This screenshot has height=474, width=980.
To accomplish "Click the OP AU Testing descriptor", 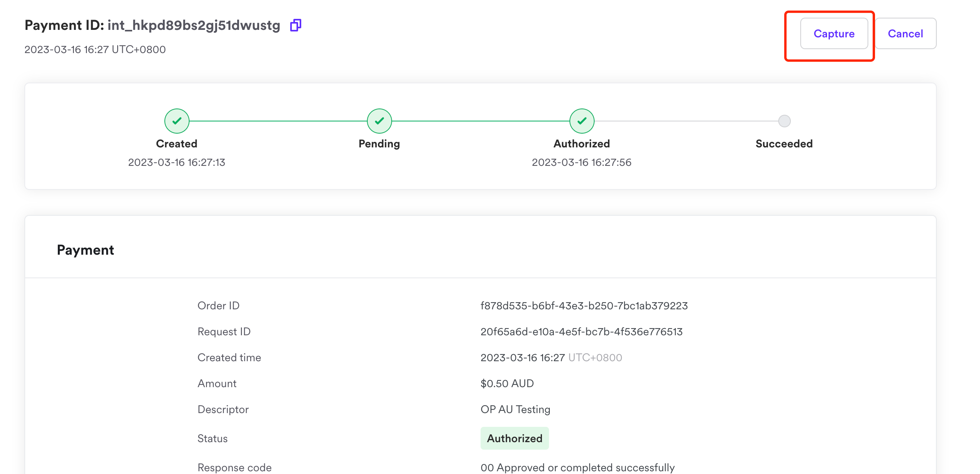I will click(515, 410).
